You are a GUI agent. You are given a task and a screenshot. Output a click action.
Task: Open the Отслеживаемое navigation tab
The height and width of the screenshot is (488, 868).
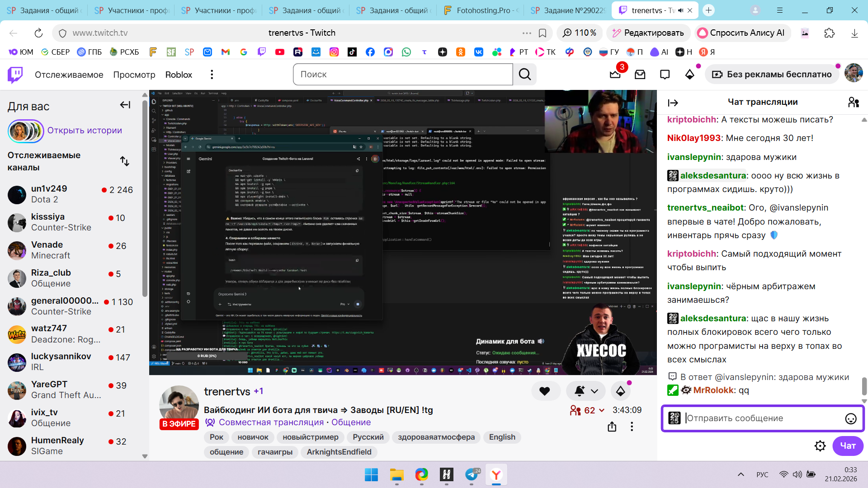(x=69, y=75)
